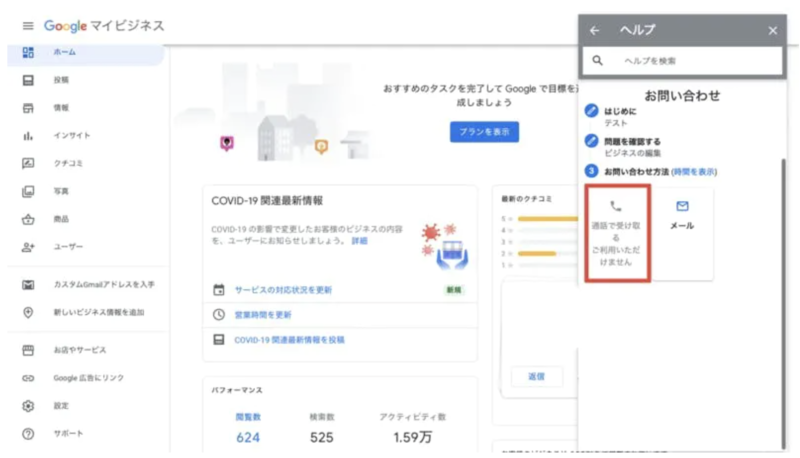Image resolution: width=800 pixels, height=458 pixels.
Task: Click the Photos (写真) icon in sidebar
Action: (28, 191)
